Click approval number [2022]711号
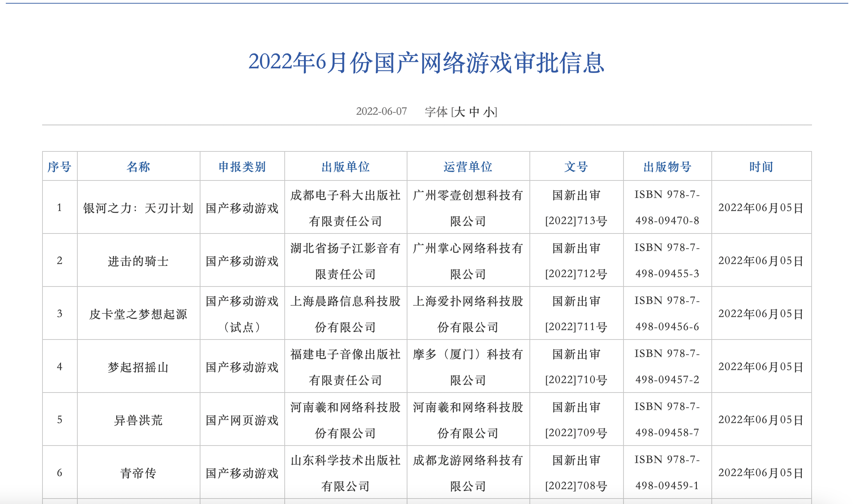Image resolution: width=857 pixels, height=504 pixels. (x=576, y=327)
